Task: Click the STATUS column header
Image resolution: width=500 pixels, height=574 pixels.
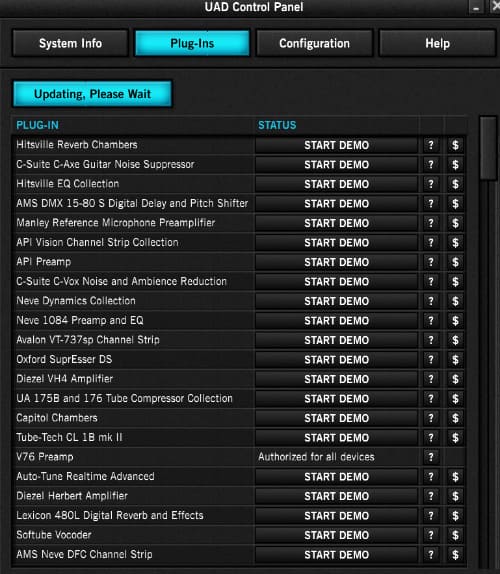Action: click(277, 125)
